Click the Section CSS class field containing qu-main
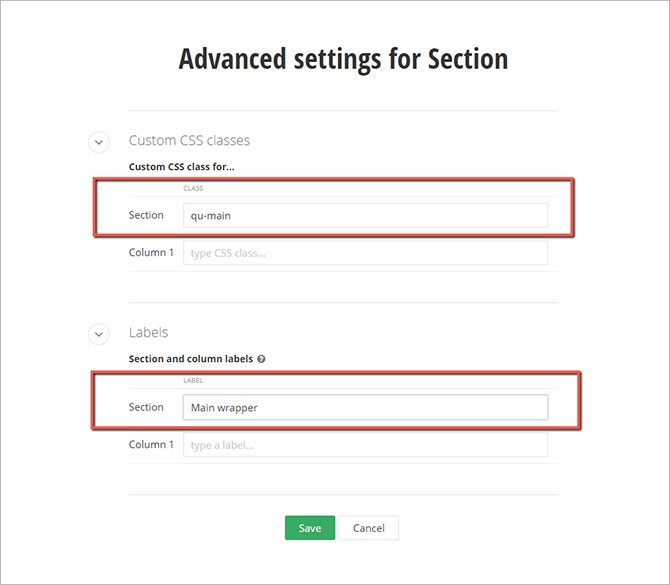The height and width of the screenshot is (585, 670). click(x=365, y=215)
